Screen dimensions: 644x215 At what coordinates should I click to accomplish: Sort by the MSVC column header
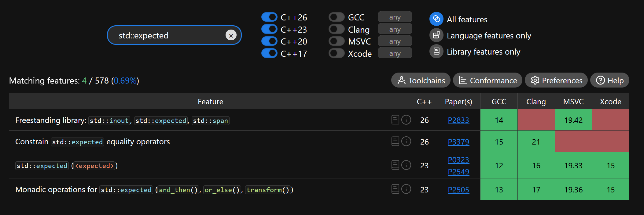(573, 102)
